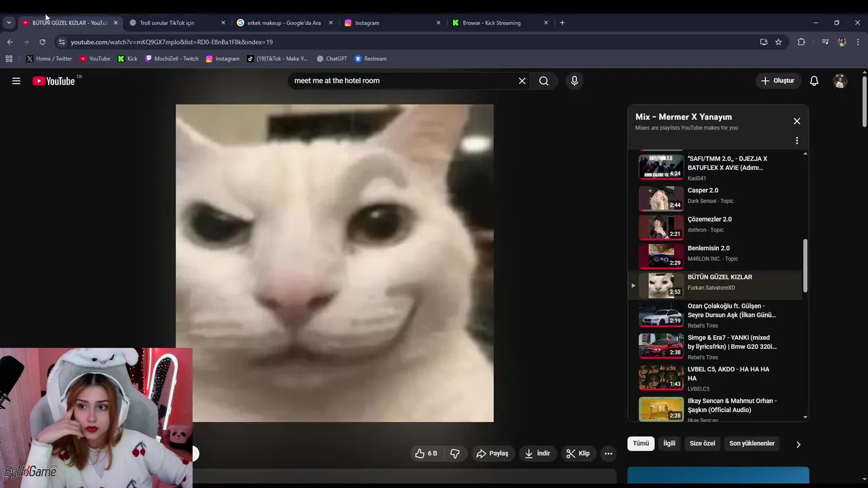Open the Restream bookmark
Image resolution: width=868 pixels, height=488 pixels.
click(x=370, y=59)
